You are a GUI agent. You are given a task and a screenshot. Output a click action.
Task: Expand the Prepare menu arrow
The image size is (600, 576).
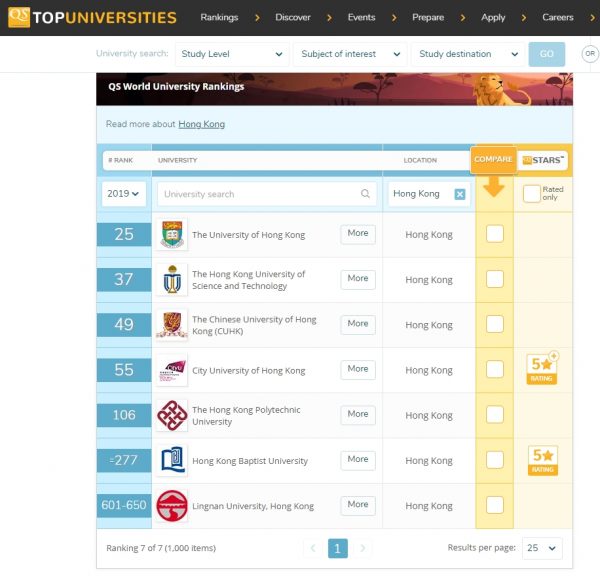[463, 18]
